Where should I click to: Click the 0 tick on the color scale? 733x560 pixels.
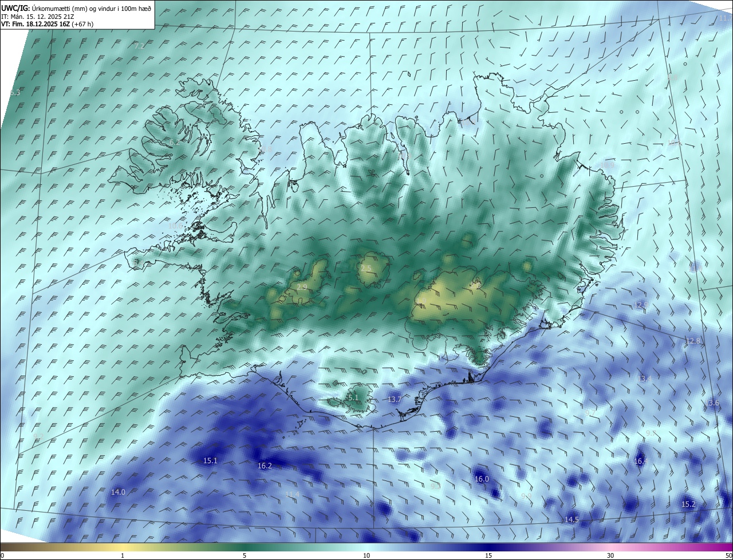coord(2,555)
